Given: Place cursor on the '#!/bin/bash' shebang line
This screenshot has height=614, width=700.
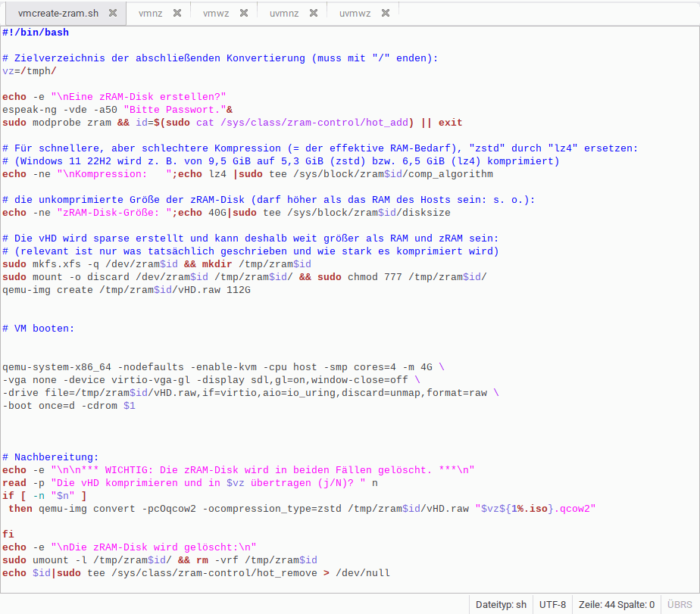Looking at the screenshot, I should [x=36, y=33].
